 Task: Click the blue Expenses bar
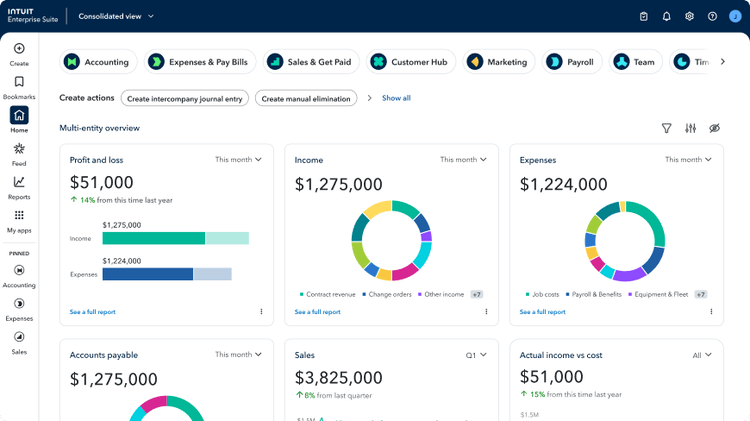[148, 274]
